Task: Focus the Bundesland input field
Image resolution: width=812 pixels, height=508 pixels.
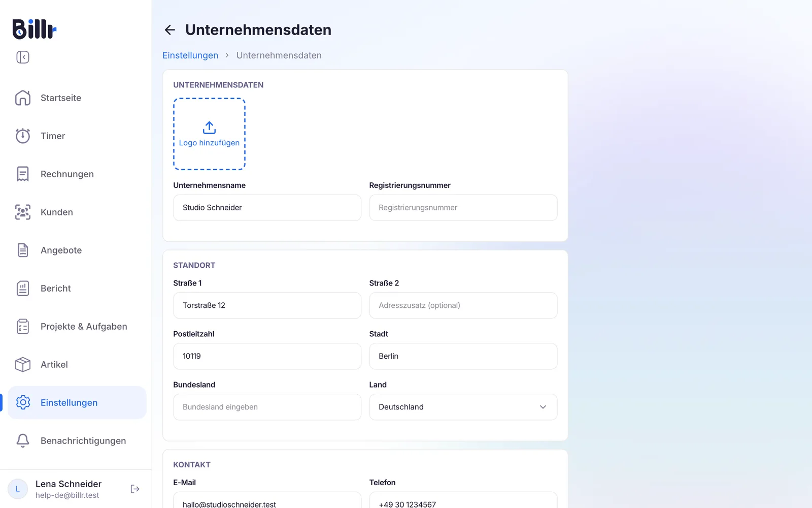Action: pyautogui.click(x=267, y=407)
